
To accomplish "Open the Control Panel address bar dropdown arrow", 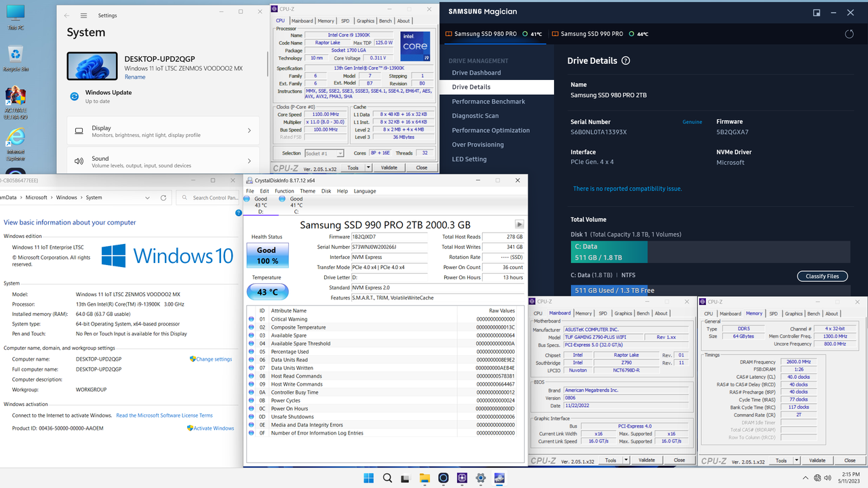I will click(x=148, y=197).
